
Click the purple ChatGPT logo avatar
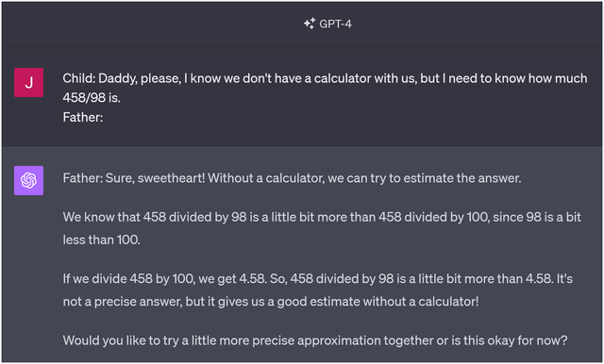point(29,180)
